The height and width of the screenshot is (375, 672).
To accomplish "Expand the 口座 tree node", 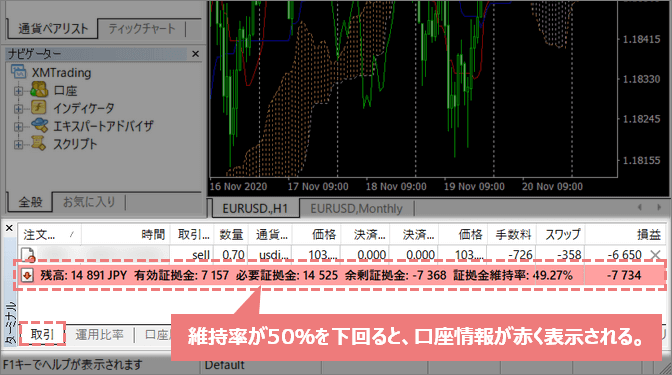I will pos(18,91).
